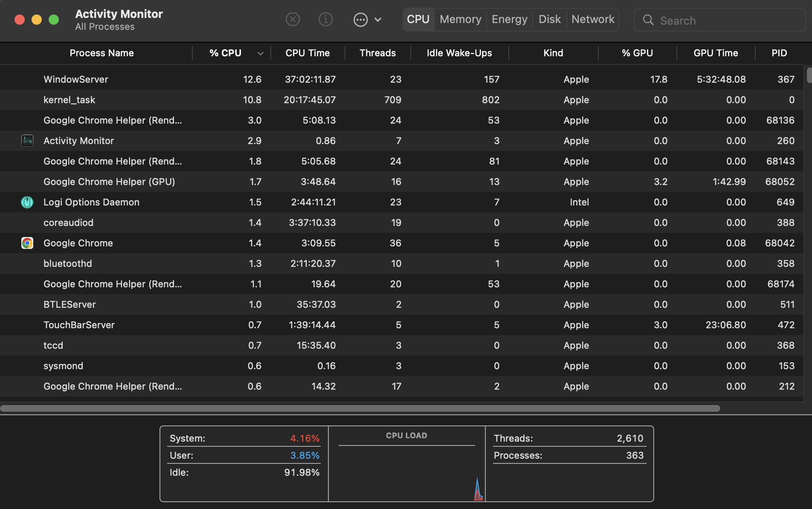
Task: Switch to the Energy tab
Action: click(x=510, y=20)
